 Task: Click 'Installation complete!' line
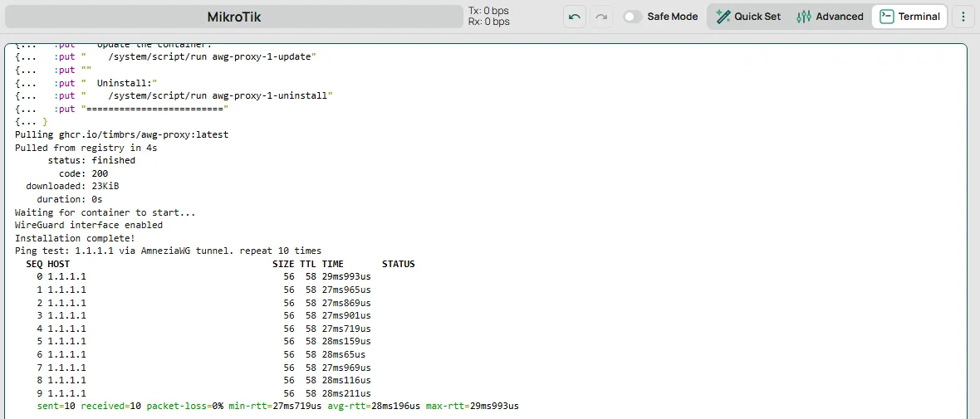75,238
